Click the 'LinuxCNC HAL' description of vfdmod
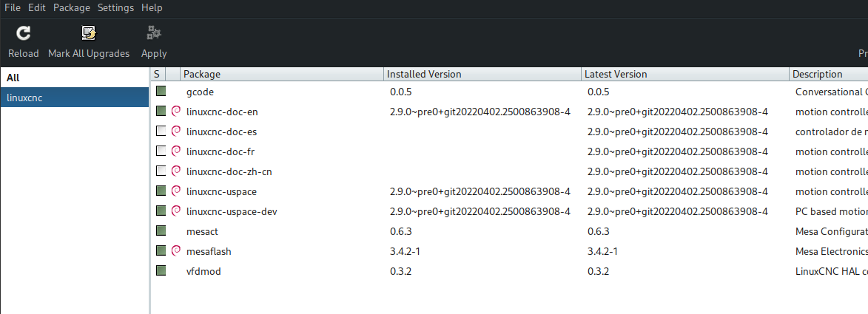 click(832, 271)
